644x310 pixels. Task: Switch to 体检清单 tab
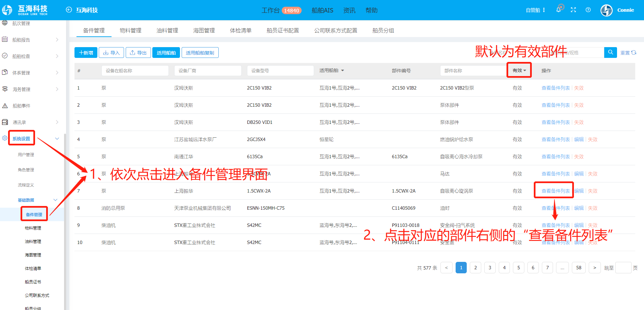241,30
